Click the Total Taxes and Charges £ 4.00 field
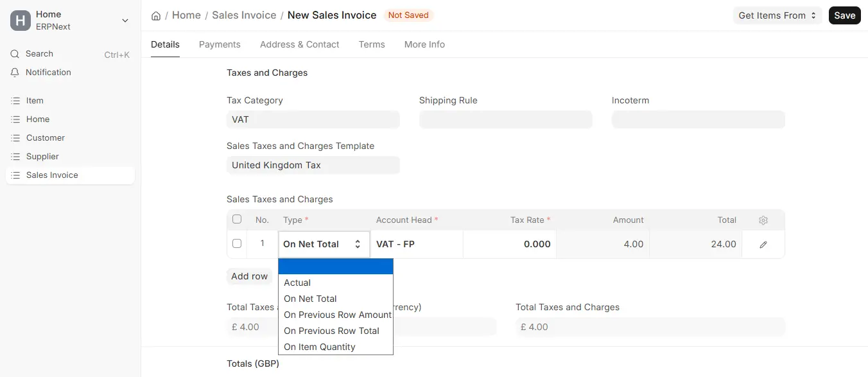 (650, 327)
